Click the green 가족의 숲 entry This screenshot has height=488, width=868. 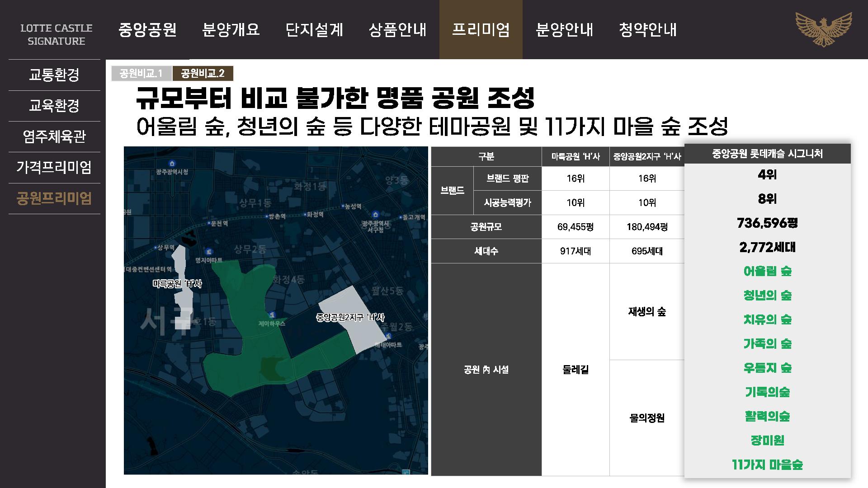[768, 344]
